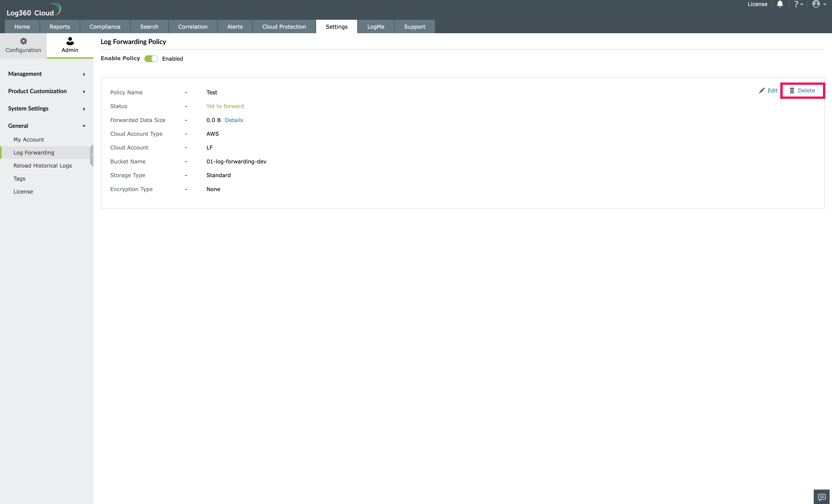
Task: Open the chat widget at bottom right
Action: 822,497
